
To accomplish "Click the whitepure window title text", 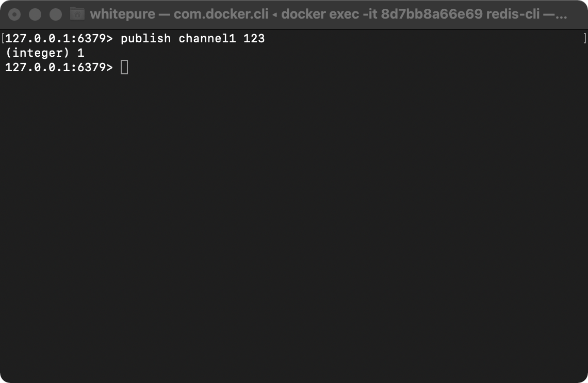I will [123, 14].
